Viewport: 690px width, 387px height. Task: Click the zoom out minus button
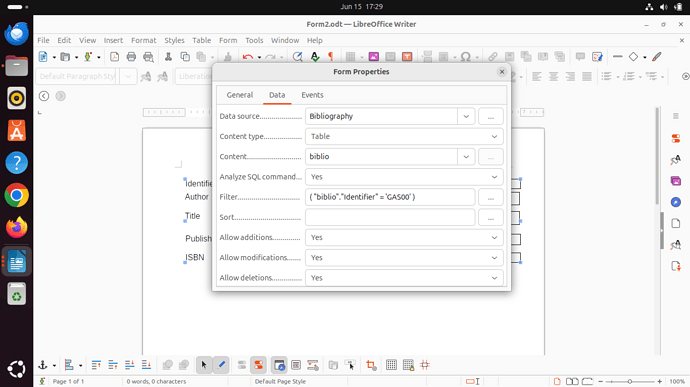[601, 381]
